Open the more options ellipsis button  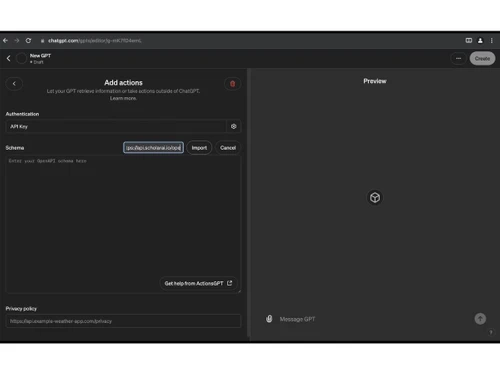tap(458, 58)
